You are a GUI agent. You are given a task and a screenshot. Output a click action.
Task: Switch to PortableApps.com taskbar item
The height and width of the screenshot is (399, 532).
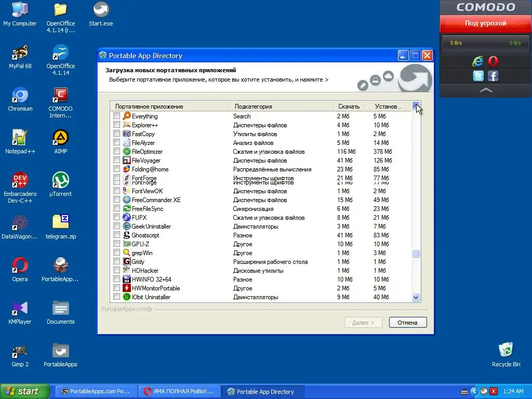click(x=96, y=391)
